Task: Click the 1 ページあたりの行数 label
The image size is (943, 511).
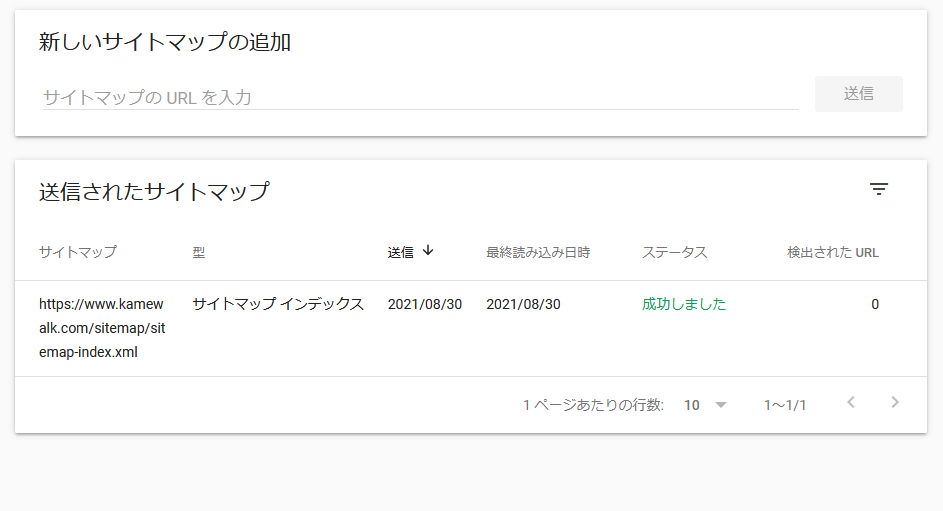Action: click(x=593, y=405)
